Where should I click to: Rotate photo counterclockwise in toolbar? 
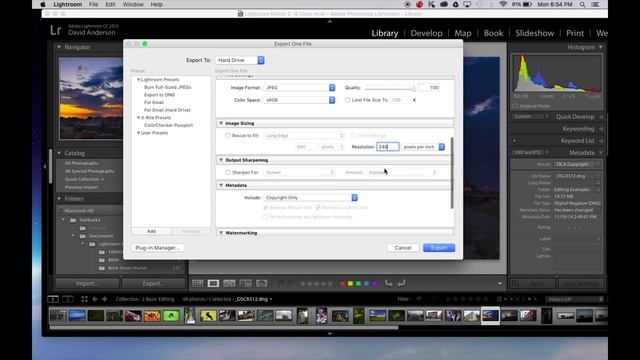coord(389,283)
